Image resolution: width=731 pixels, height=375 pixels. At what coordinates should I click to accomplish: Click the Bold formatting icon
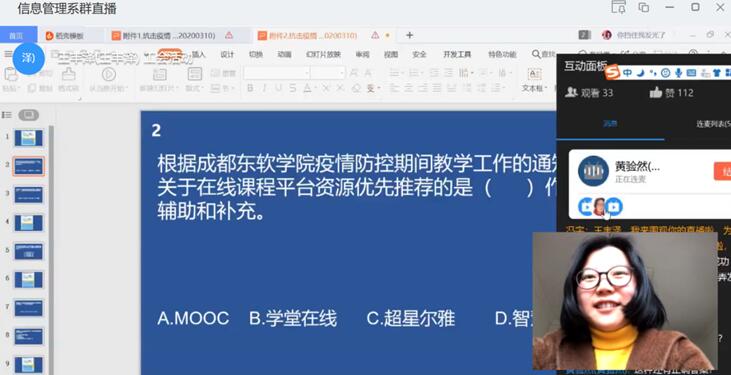coord(250,88)
